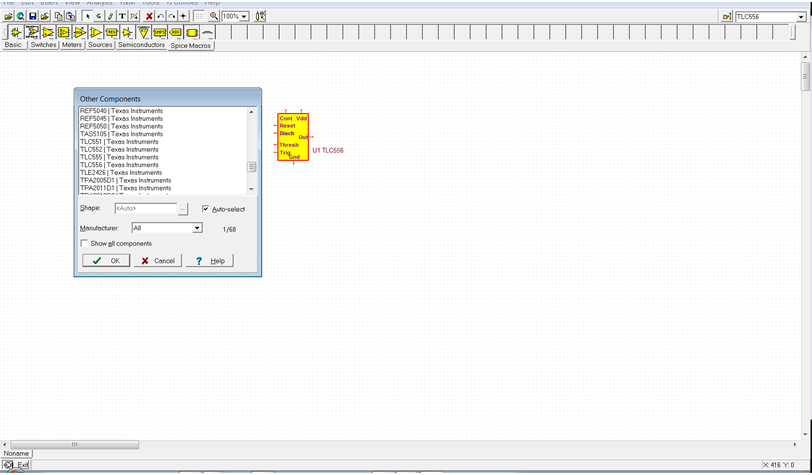Click the yellow U1 TLC556 component on canvas

coord(293,137)
